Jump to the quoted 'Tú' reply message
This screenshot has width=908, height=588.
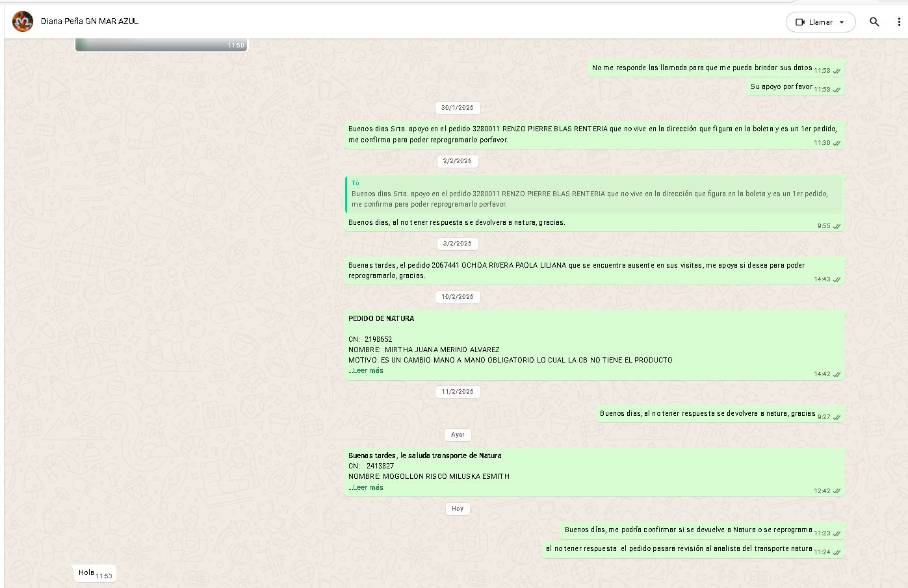click(593, 194)
